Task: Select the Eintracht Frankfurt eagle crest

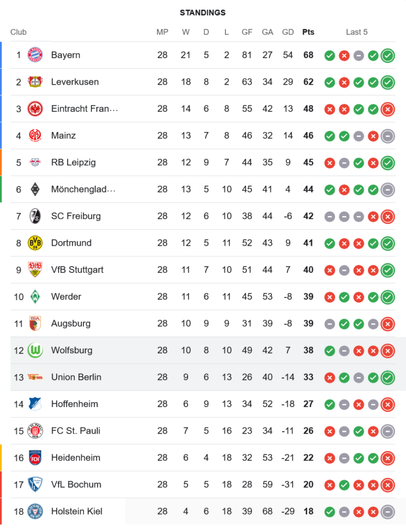Action: [x=35, y=109]
